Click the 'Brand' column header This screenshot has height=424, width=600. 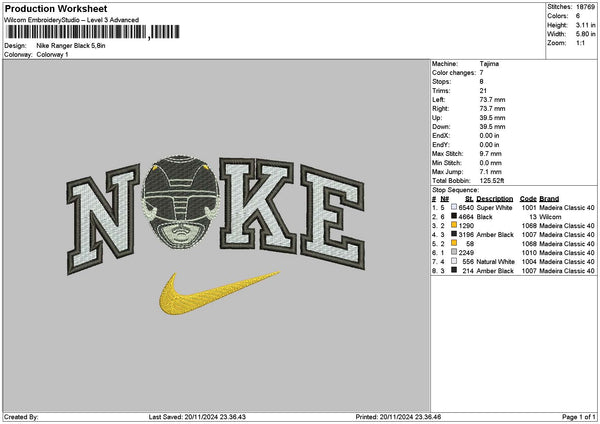549,199
